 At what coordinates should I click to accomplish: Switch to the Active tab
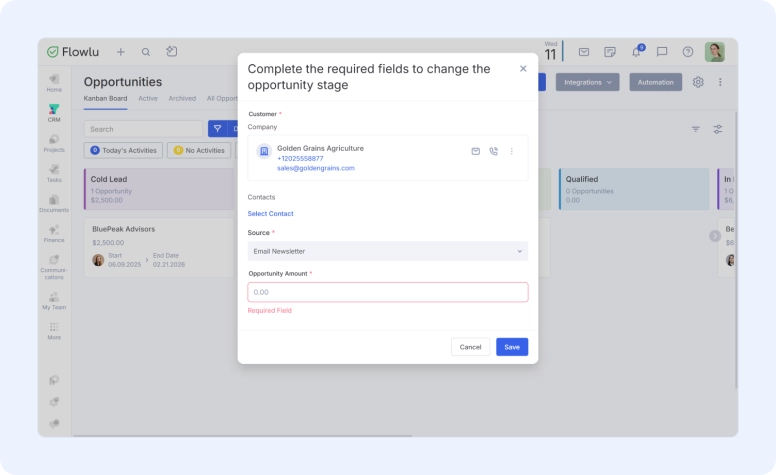click(147, 98)
